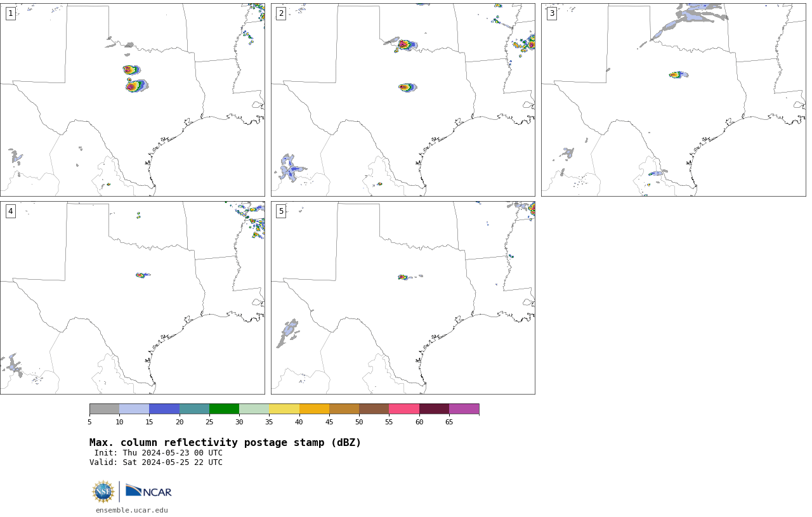Screen dimensions: 812x517
Task: Click the NSF logo icon
Action: [103, 492]
